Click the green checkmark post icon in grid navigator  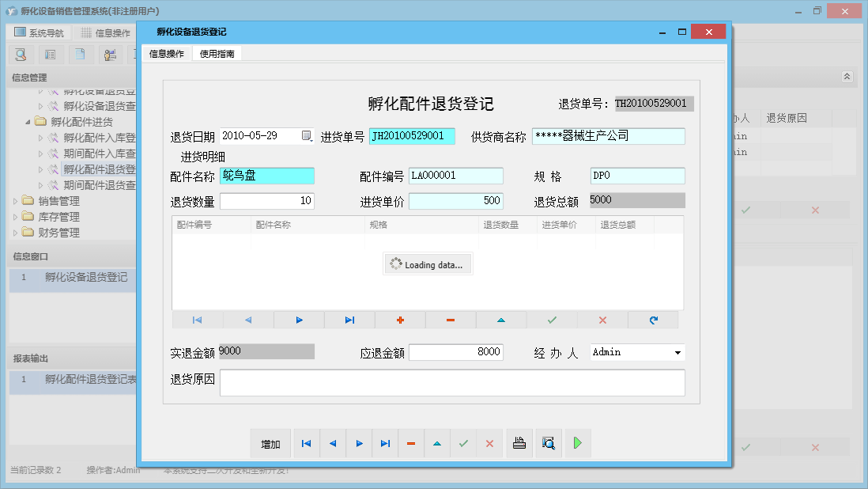pos(551,320)
